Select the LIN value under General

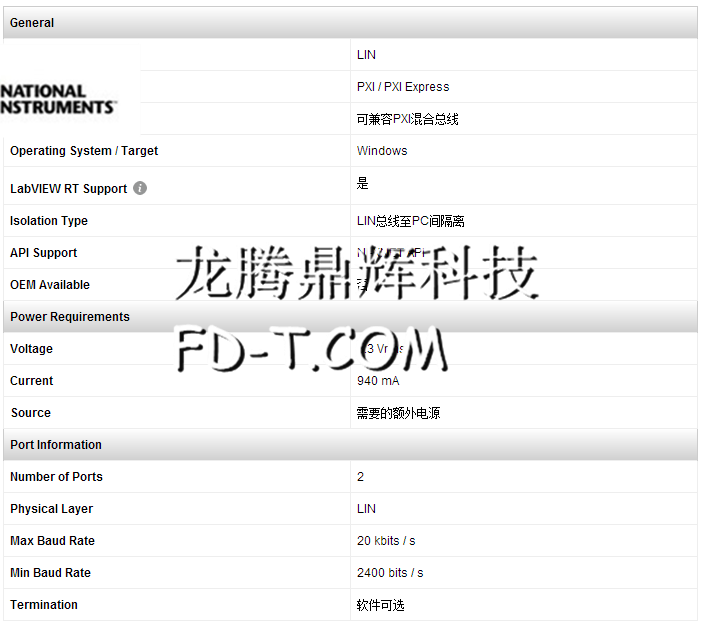366,55
